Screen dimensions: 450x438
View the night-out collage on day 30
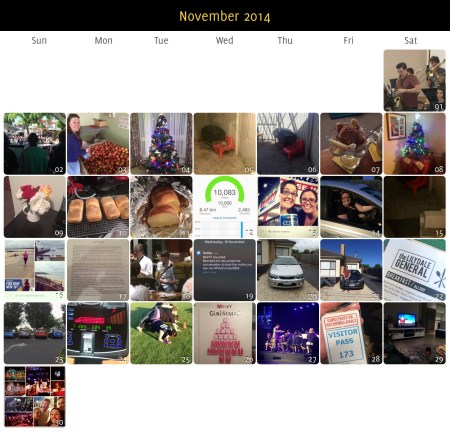pyautogui.click(x=35, y=397)
